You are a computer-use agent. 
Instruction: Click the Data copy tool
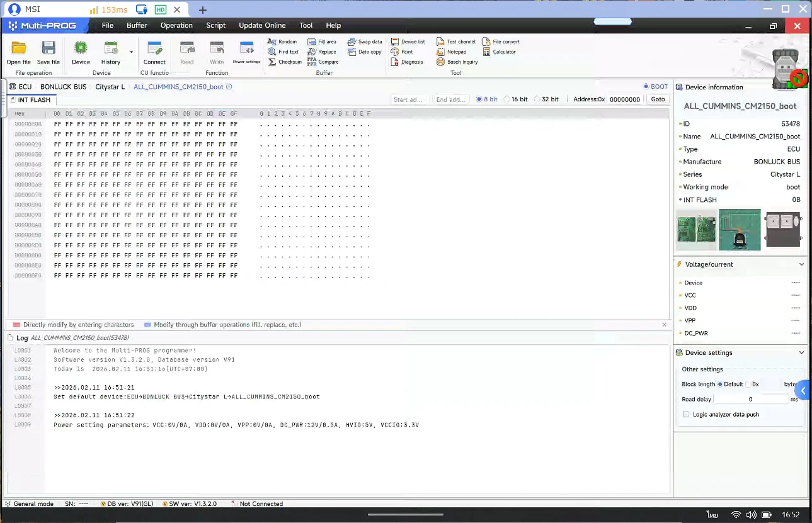pos(365,52)
